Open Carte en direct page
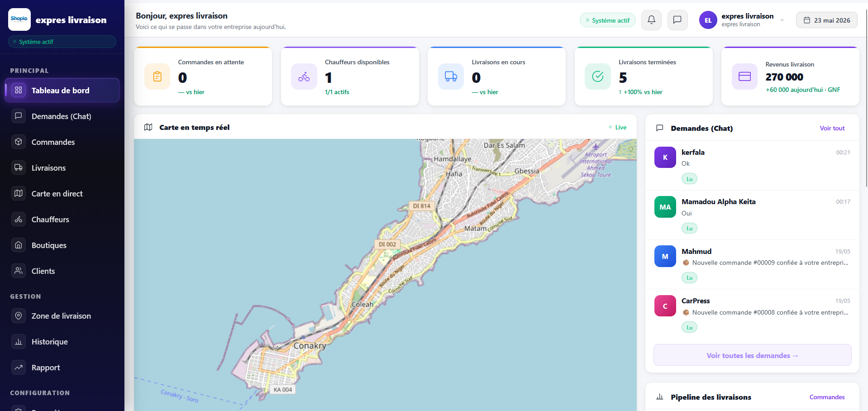Viewport: 868px width, 411px height. [x=62, y=194]
